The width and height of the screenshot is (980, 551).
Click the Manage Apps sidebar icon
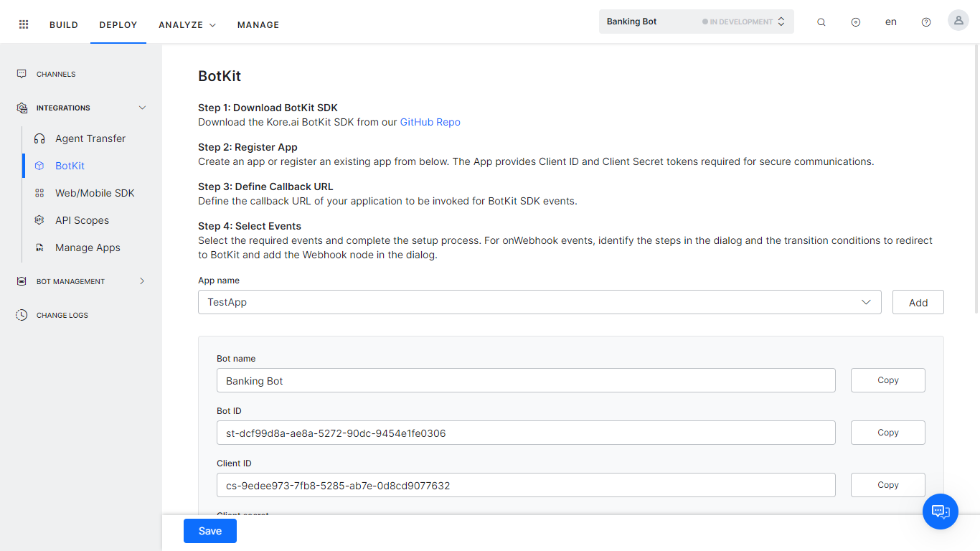click(x=39, y=247)
